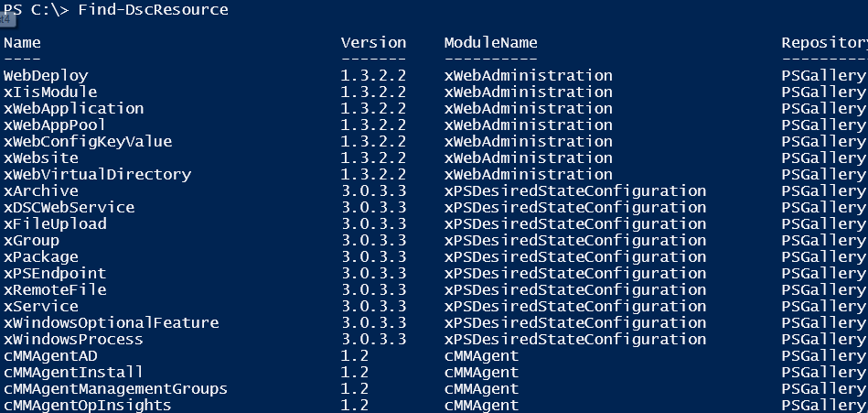
Task: Click the version number in the xPackage row
Action: [x=373, y=256]
